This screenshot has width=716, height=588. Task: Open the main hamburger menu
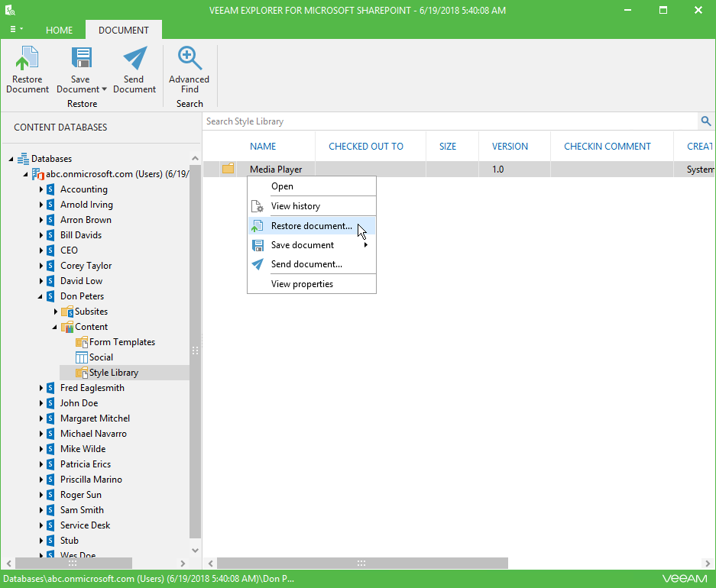pyautogui.click(x=16, y=29)
